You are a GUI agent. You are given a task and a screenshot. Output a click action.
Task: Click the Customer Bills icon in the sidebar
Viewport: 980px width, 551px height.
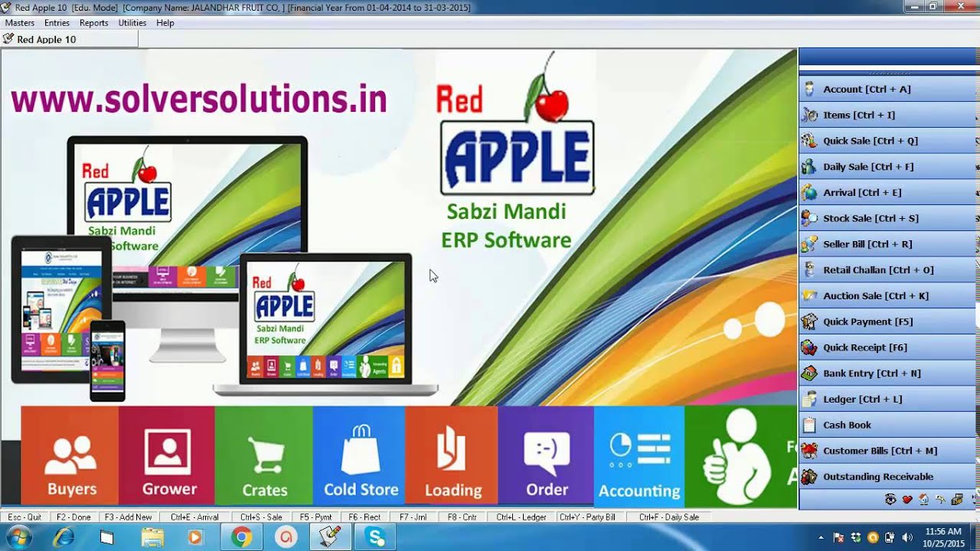(809, 451)
